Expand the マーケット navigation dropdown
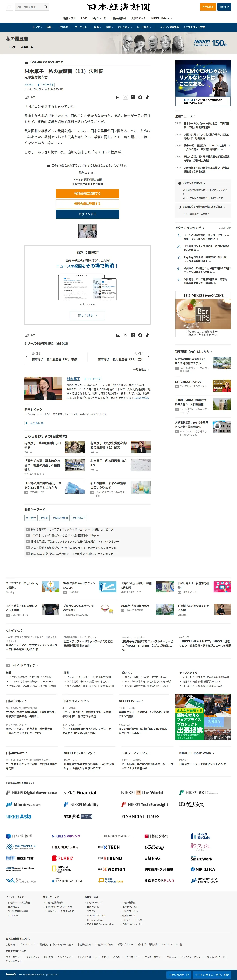237x980 pixels. coord(82,27)
